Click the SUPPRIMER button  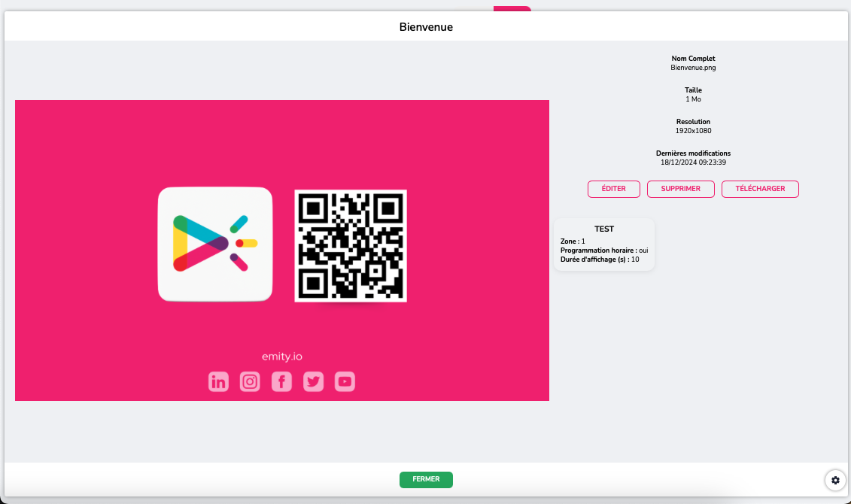click(x=681, y=189)
